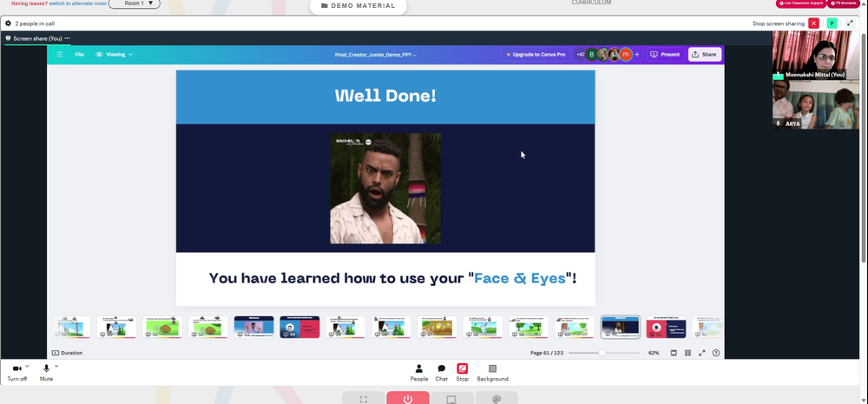This screenshot has width=868, height=404.
Task: Select slide thumbnail 53
Action: point(253,327)
